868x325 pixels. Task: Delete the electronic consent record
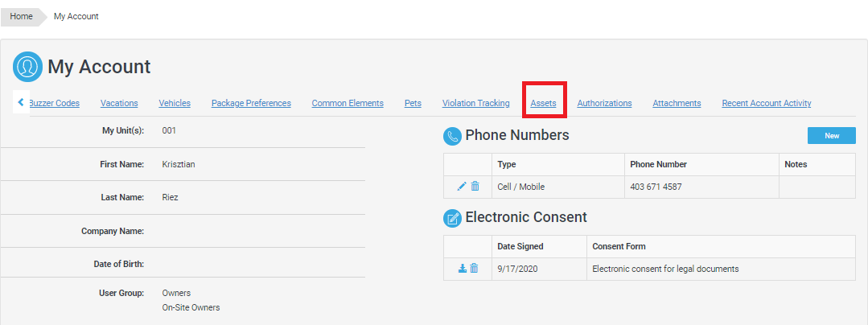[474, 269]
